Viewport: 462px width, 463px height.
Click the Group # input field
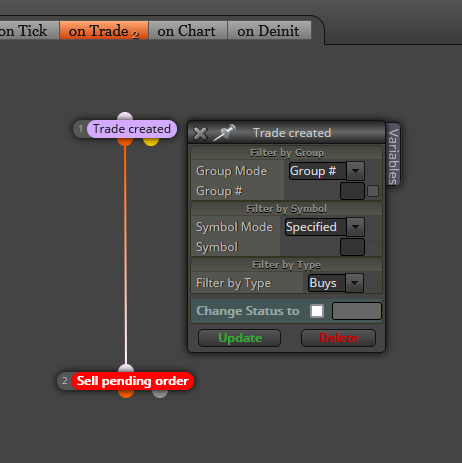coord(352,191)
